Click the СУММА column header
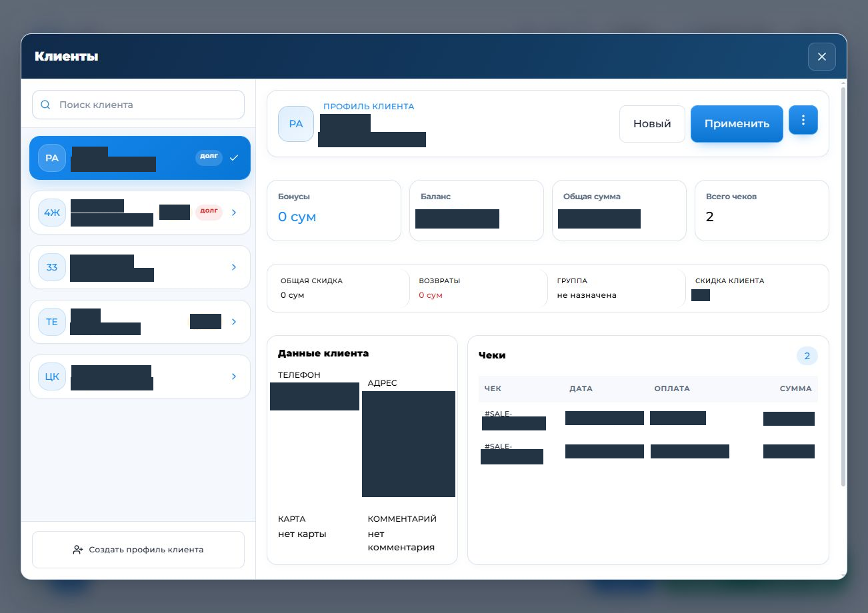 pyautogui.click(x=796, y=388)
